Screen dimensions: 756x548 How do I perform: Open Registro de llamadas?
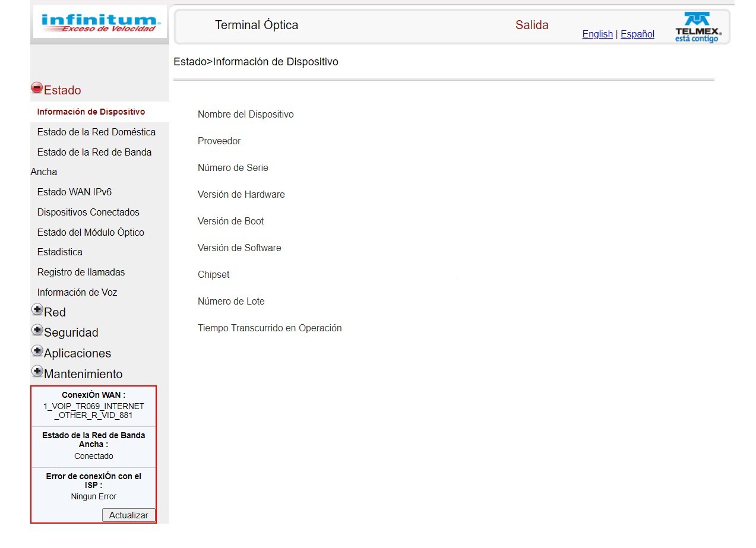coord(81,272)
